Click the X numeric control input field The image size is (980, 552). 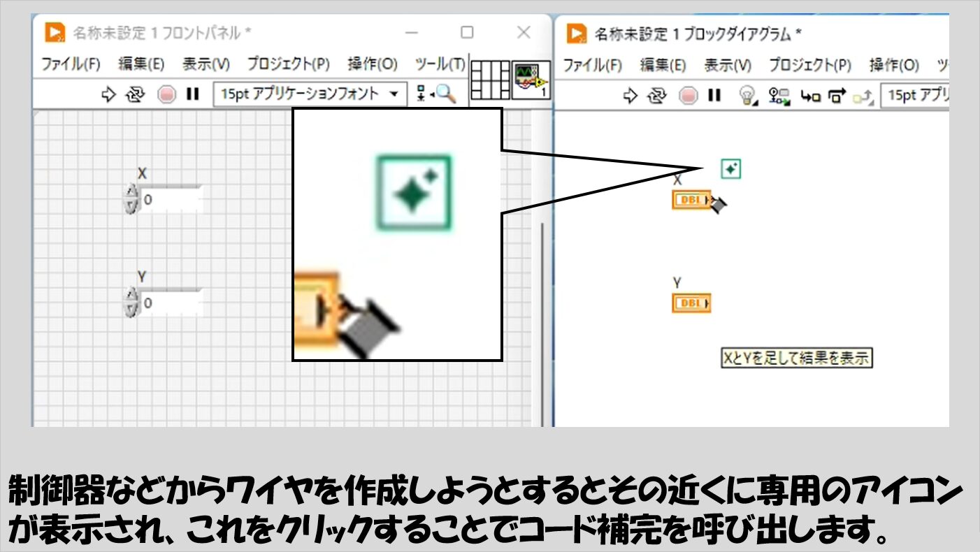point(170,200)
